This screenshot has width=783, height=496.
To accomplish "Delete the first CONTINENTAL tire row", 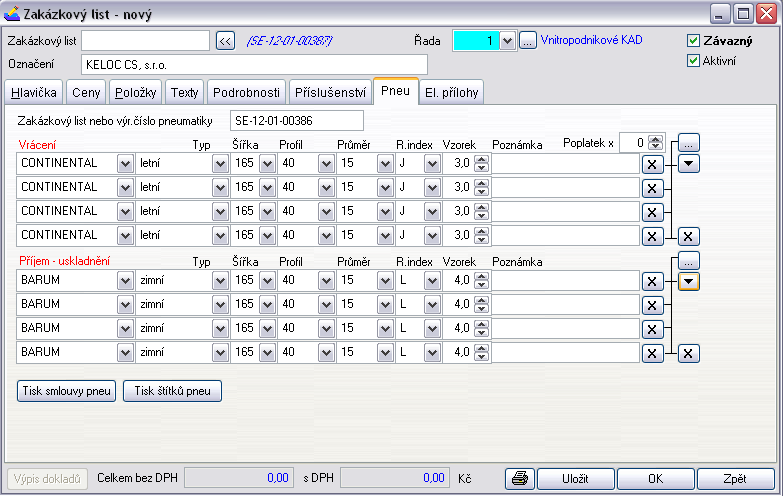I will (x=651, y=164).
